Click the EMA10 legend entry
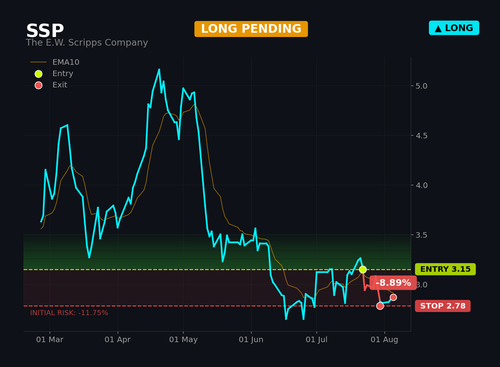The width and height of the screenshot is (500, 367). (55, 62)
